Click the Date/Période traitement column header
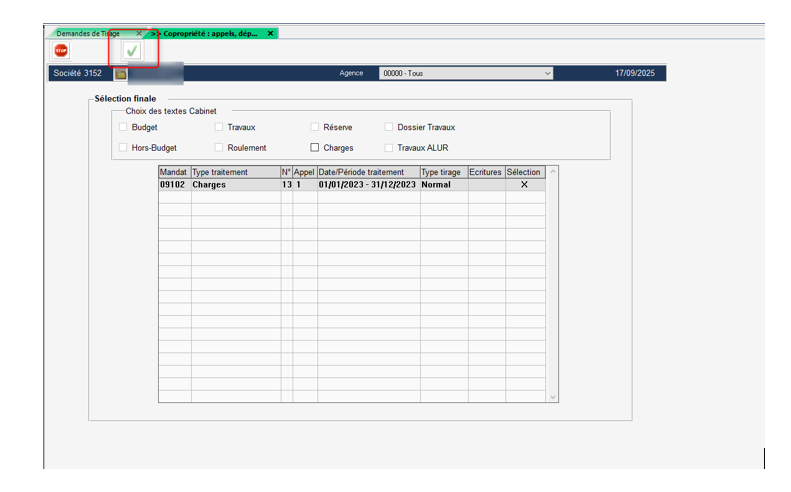The image size is (791, 492). click(x=367, y=172)
